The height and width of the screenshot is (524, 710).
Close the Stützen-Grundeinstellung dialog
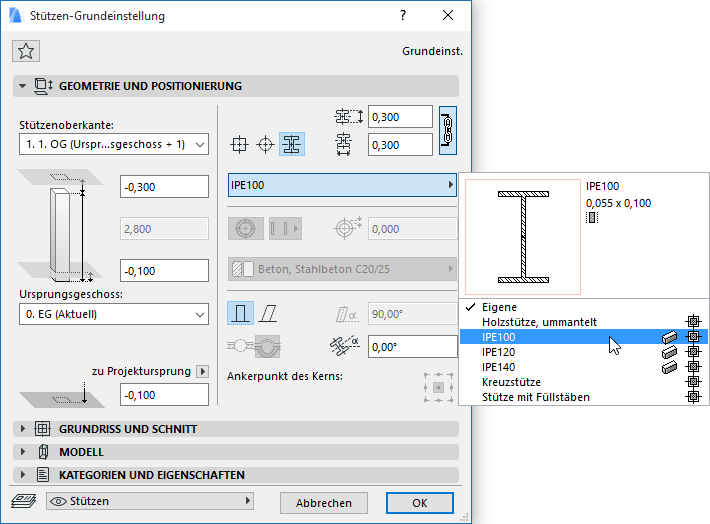pos(448,15)
